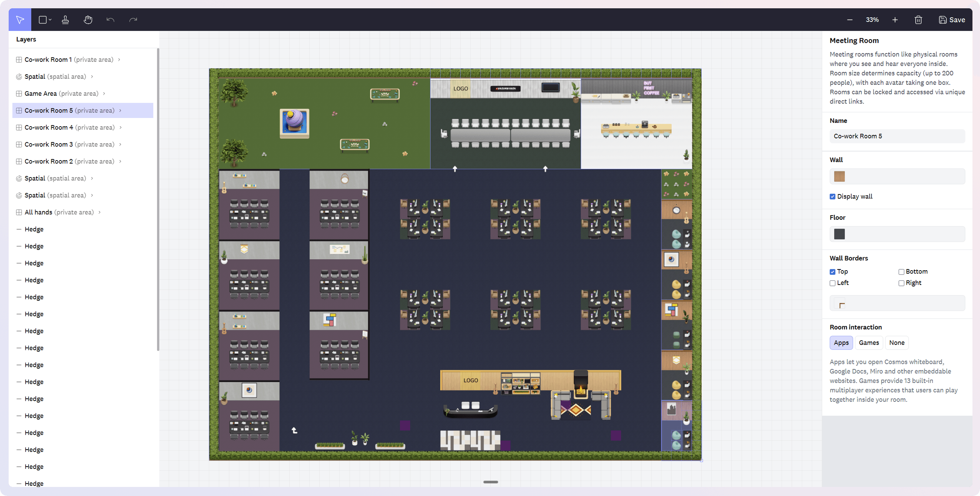Save the room layout
The width and height of the screenshot is (980, 496).
click(x=951, y=20)
